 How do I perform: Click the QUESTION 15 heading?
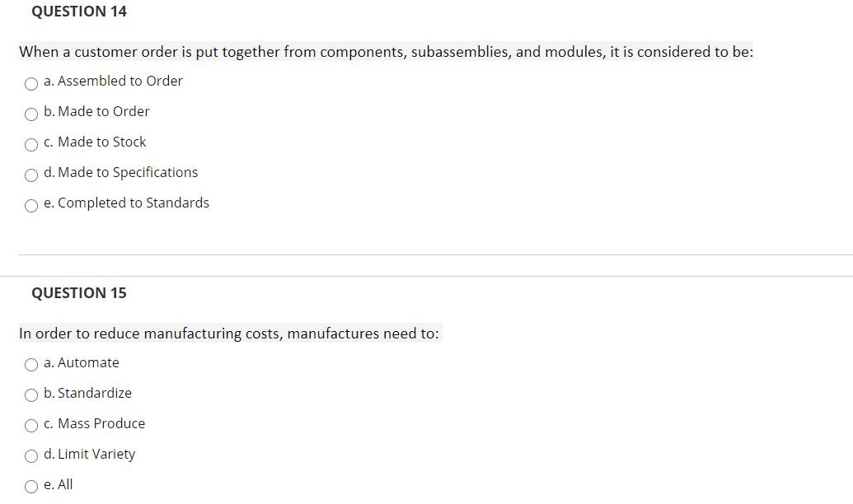(x=79, y=293)
